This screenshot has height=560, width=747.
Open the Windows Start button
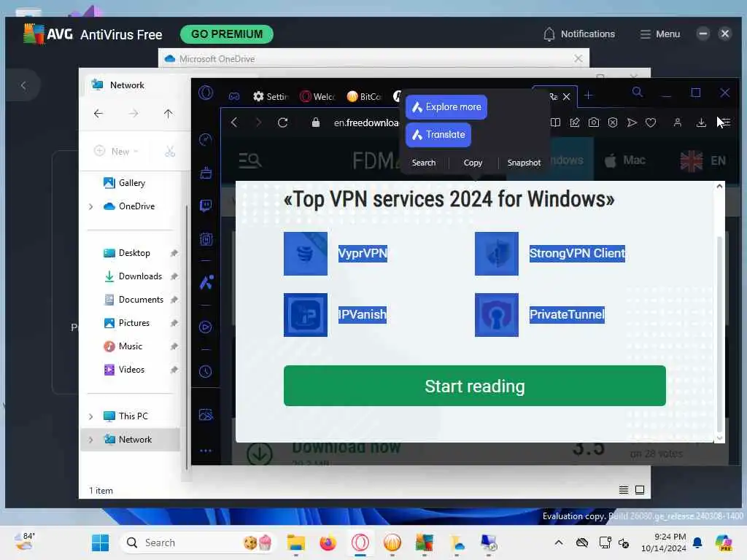tap(100, 542)
